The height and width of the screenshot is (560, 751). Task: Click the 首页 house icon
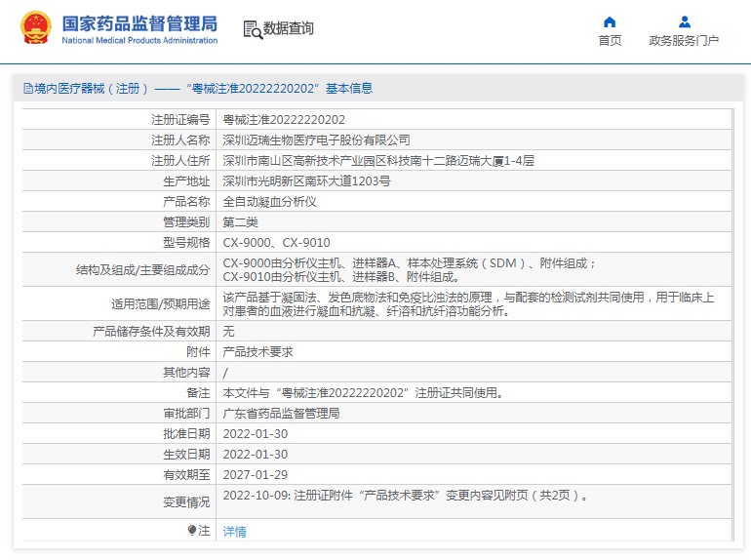point(610,21)
